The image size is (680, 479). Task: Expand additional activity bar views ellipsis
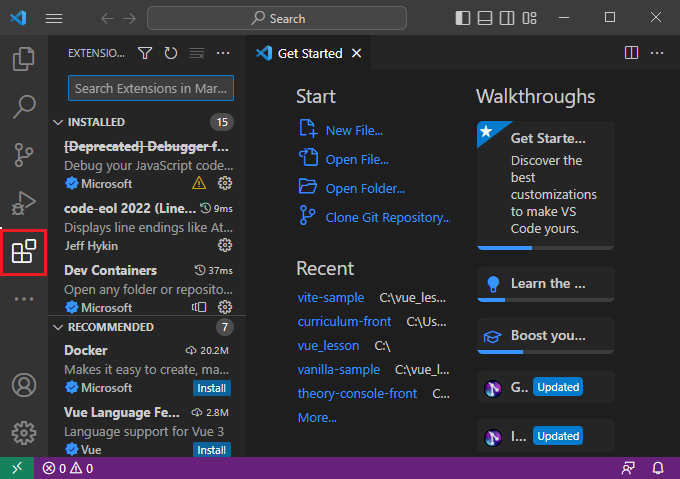pos(23,299)
